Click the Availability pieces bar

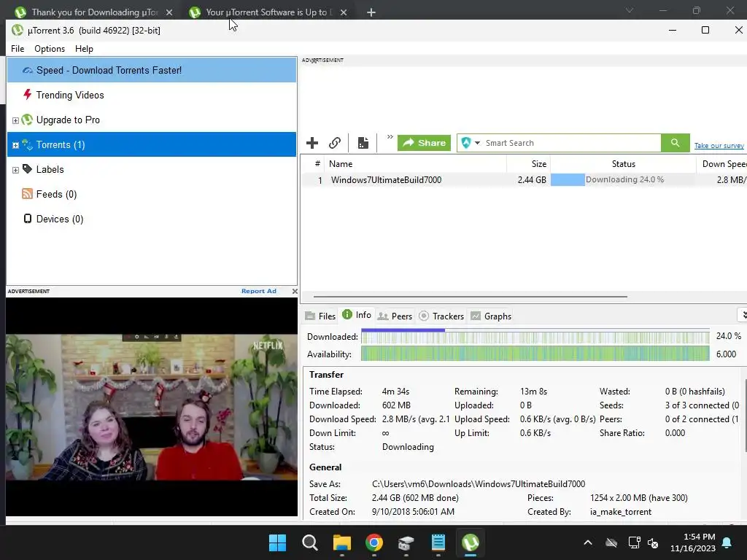coord(535,354)
